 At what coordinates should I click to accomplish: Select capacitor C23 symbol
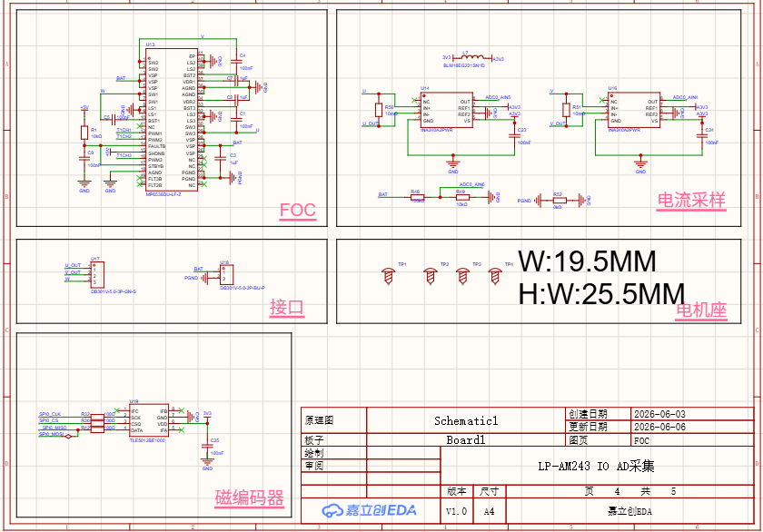515,135
